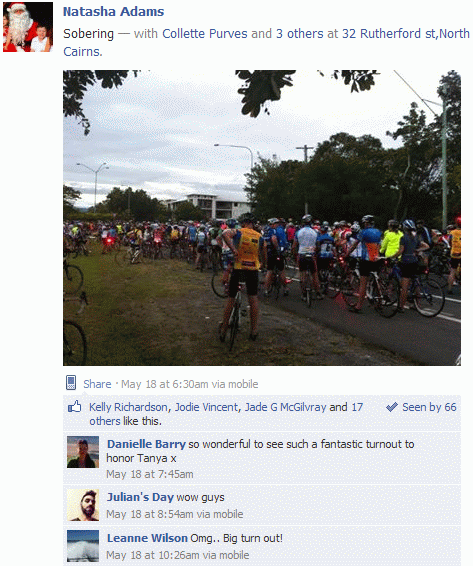
Task: Open 32 Rutherford st location link
Action: [x=266, y=43]
